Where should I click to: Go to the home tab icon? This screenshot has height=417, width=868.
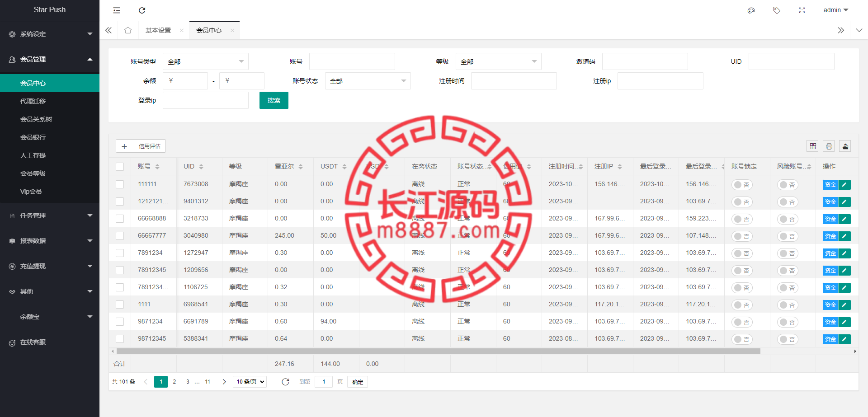tap(128, 30)
